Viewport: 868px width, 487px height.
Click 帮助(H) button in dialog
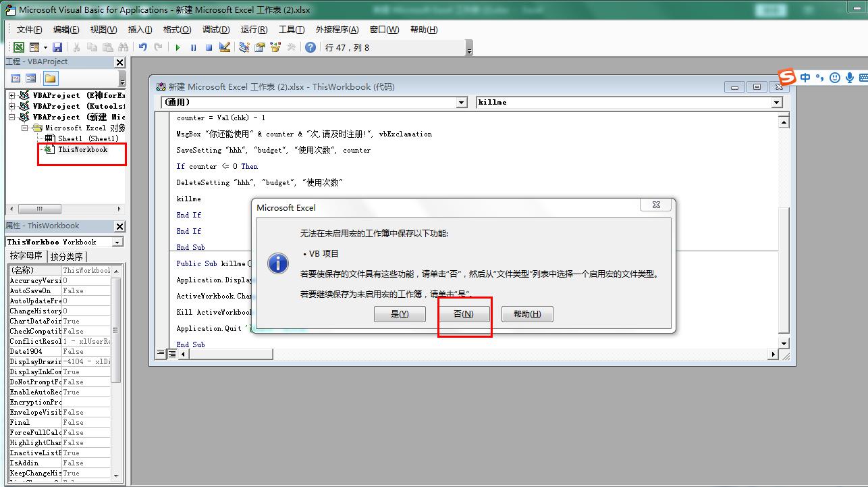(x=527, y=314)
